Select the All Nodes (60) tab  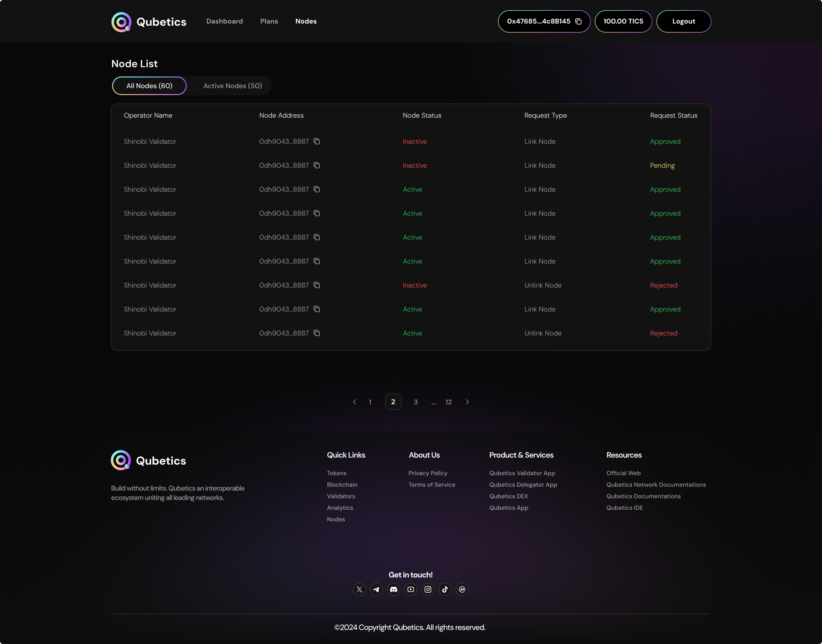(149, 86)
